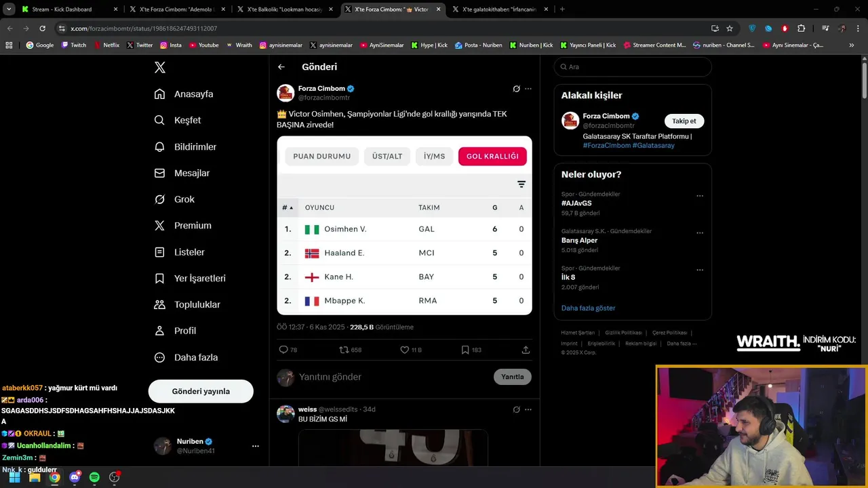The image size is (868, 488).
Task: Go back with the Gönderi arrow
Action: [x=281, y=67]
